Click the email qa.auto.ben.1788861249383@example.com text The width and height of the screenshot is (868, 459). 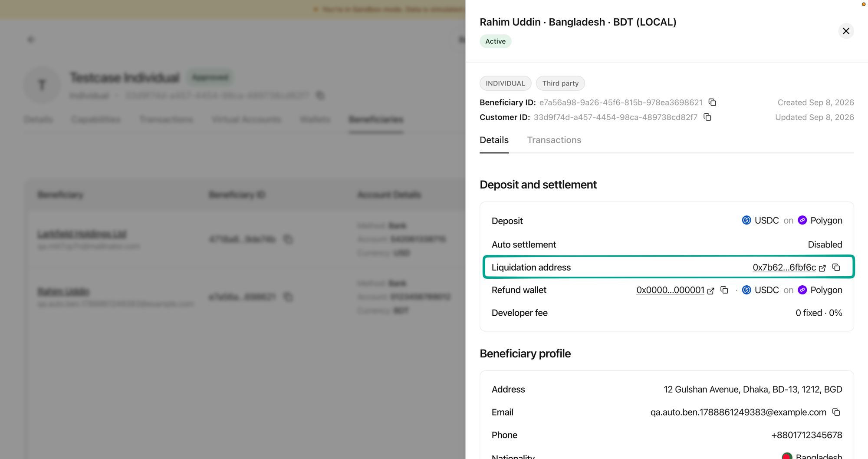(738, 412)
